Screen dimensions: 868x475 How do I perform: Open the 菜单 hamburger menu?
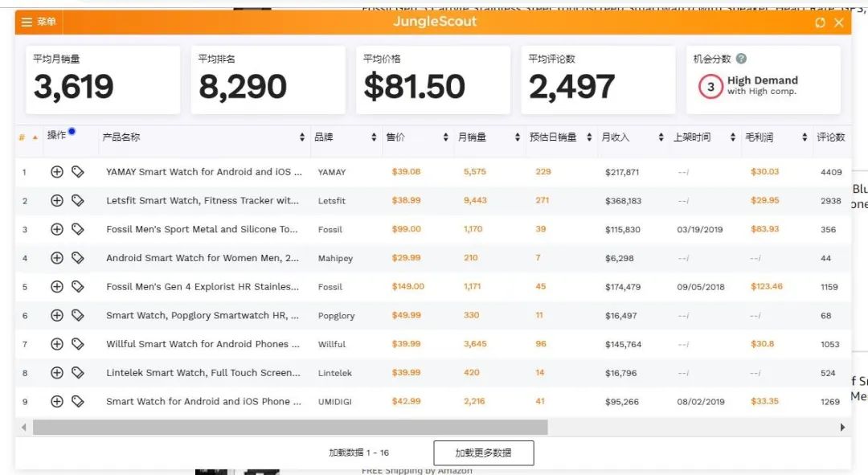(x=39, y=23)
